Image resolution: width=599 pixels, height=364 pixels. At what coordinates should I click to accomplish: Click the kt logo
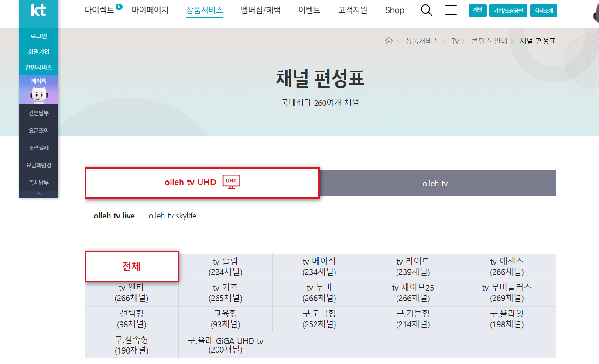tap(38, 10)
